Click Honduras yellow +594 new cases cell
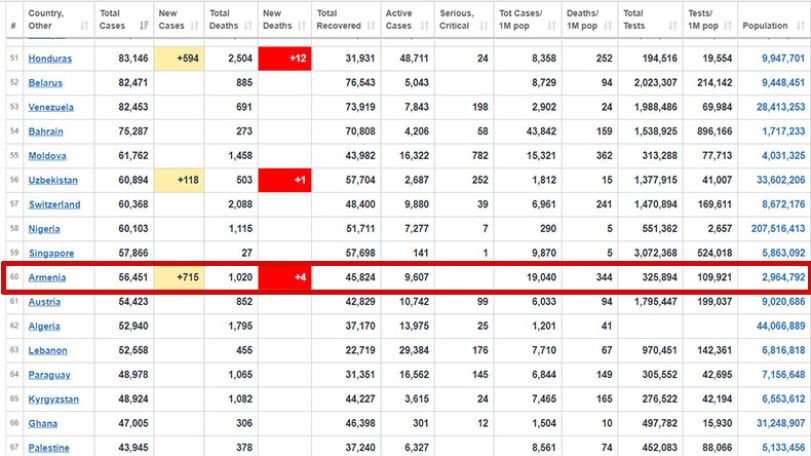The image size is (811, 456). 179,58
